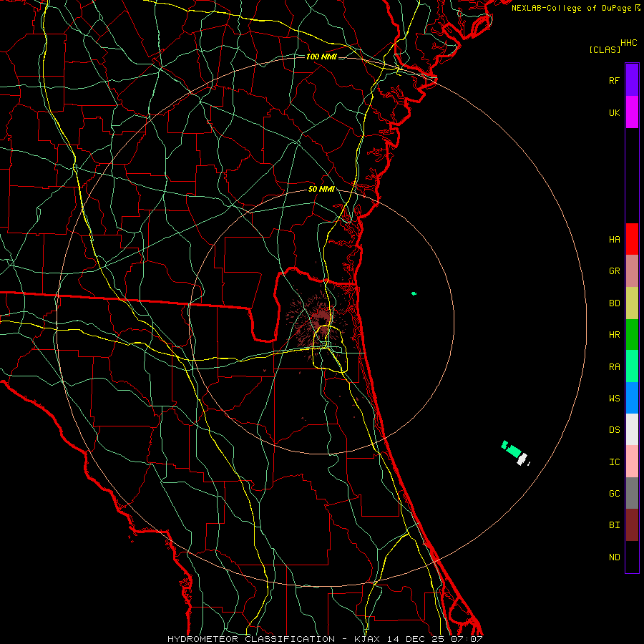
Task: Select the "RA" rain label
Action: click(x=614, y=367)
